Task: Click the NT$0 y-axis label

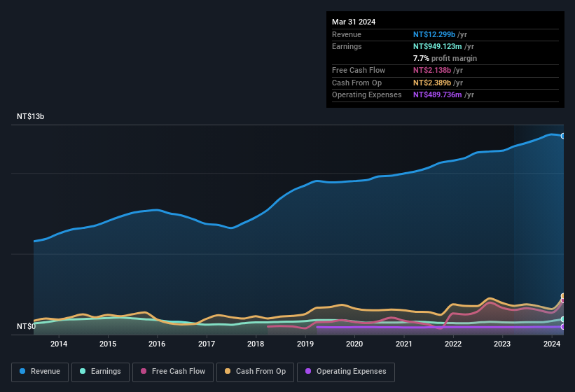Action: click(26, 326)
